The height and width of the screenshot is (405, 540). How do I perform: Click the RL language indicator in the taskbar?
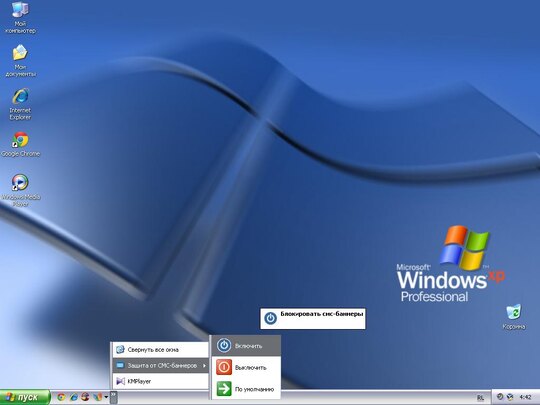pyautogui.click(x=480, y=398)
